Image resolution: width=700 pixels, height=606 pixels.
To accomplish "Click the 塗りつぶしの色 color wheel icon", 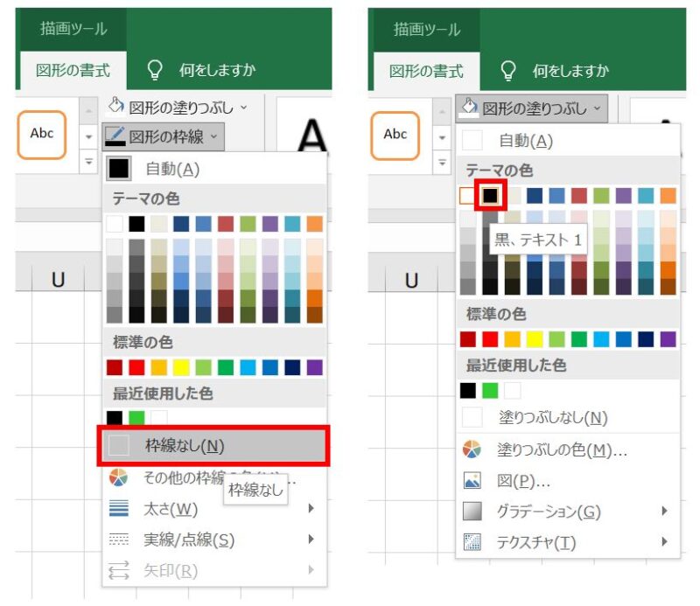I will [472, 449].
